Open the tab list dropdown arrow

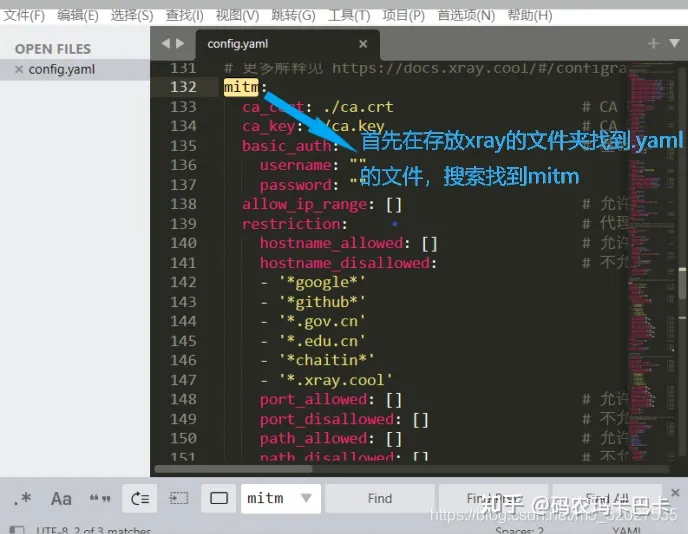(674, 43)
